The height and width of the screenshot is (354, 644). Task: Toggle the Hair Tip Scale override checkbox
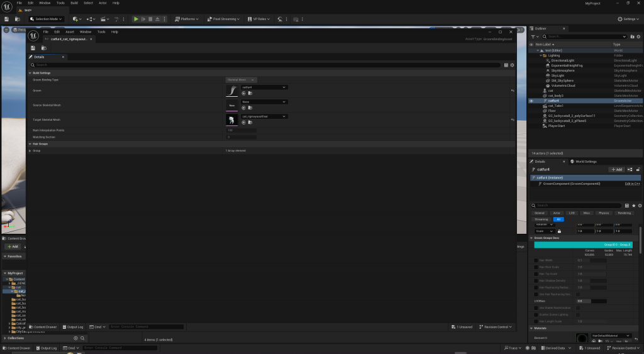click(x=536, y=274)
